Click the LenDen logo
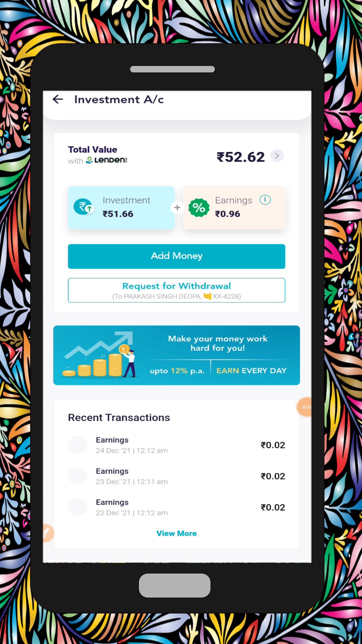This screenshot has height=644, width=362. pos(107,160)
